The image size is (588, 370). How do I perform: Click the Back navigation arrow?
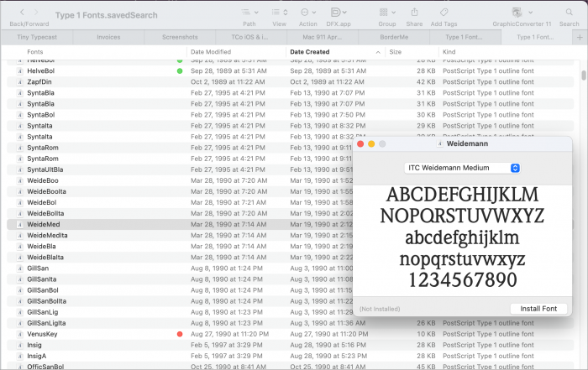coord(22,13)
